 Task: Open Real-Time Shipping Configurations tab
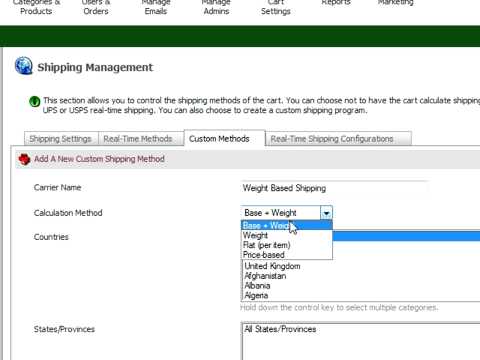tap(338, 139)
